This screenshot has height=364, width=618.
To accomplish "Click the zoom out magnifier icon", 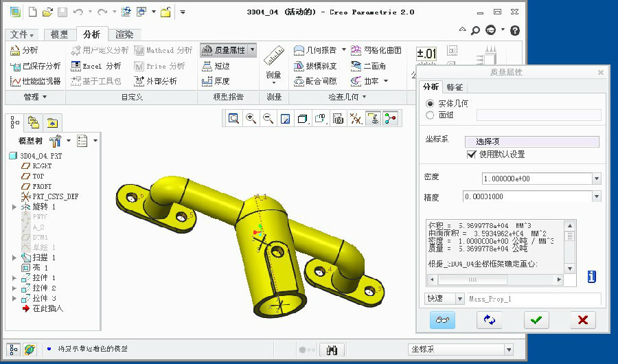I will click(x=268, y=119).
